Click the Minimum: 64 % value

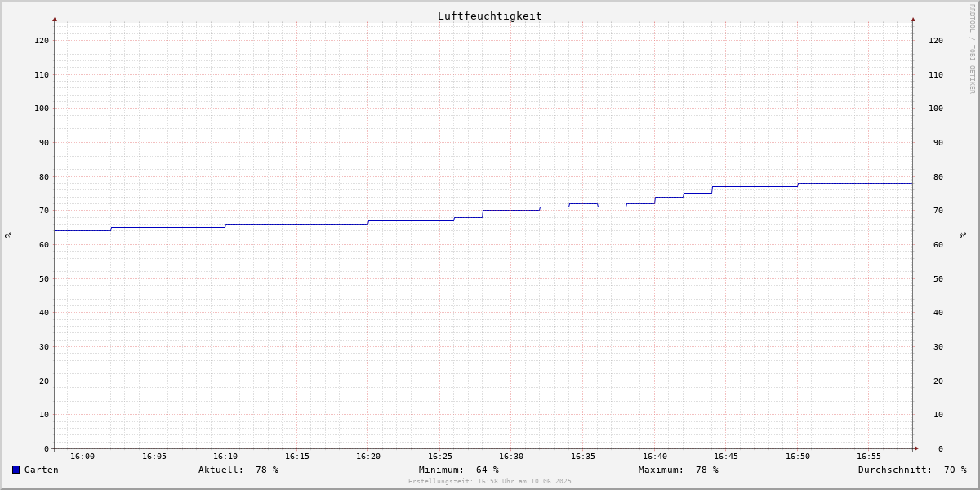(459, 470)
